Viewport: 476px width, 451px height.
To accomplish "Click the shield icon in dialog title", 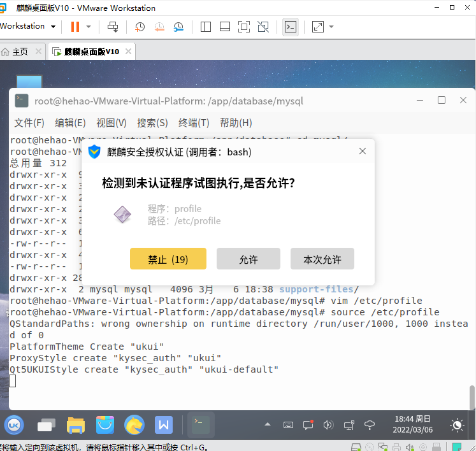I will coord(94,152).
